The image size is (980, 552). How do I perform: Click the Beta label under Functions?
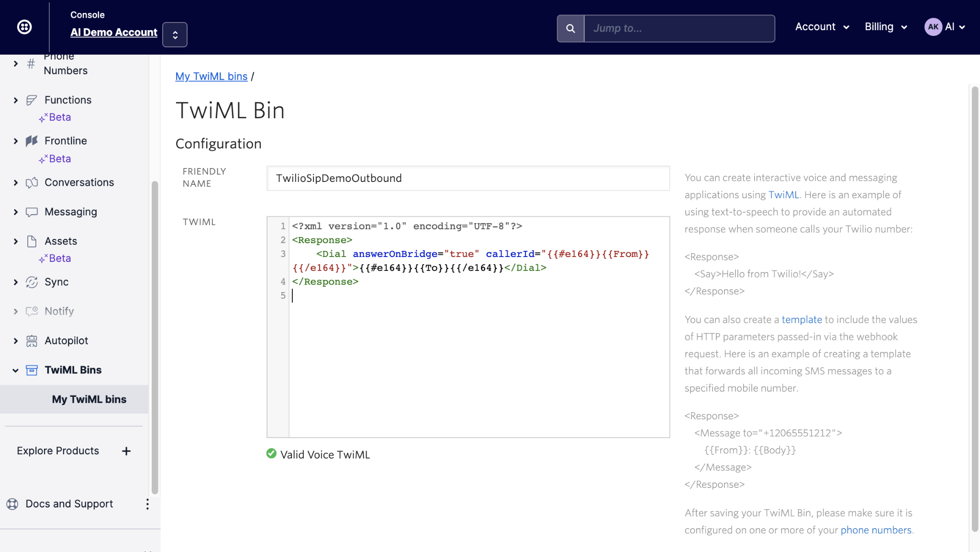coord(60,117)
